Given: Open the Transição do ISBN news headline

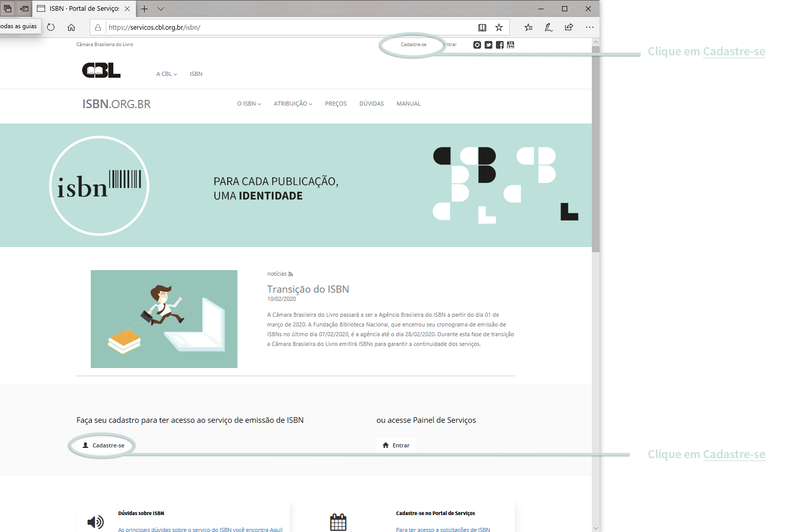Looking at the screenshot, I should tap(308, 289).
